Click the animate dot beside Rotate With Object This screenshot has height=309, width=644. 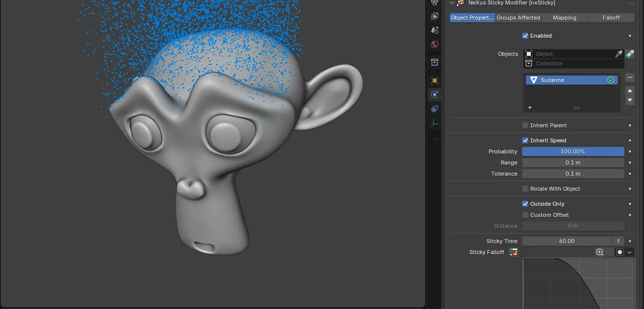pyautogui.click(x=630, y=189)
